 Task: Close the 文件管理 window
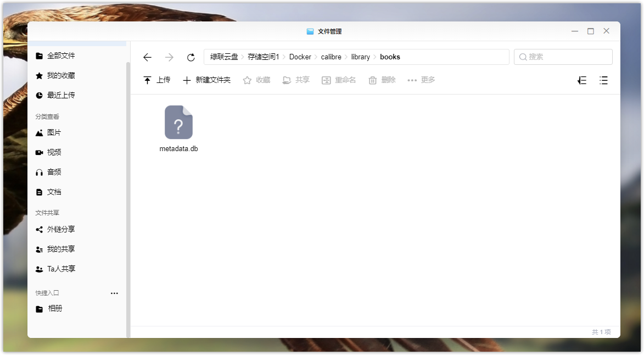point(606,31)
